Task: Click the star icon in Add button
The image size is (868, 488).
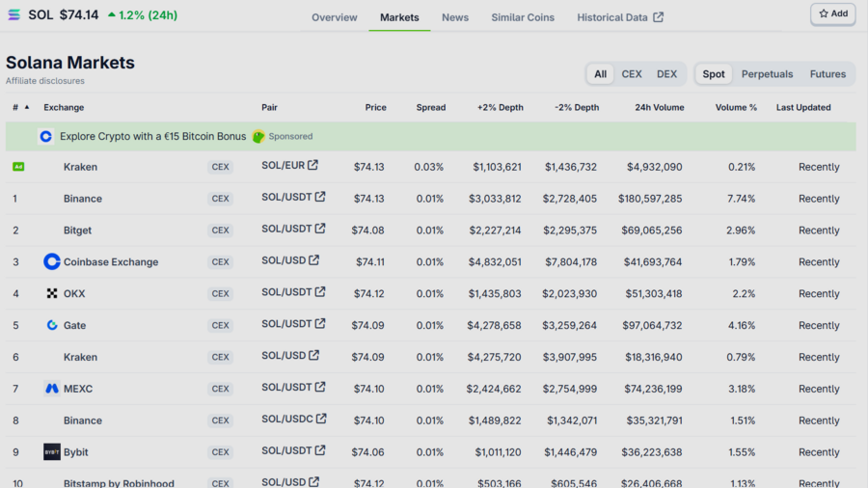Action: tap(824, 14)
